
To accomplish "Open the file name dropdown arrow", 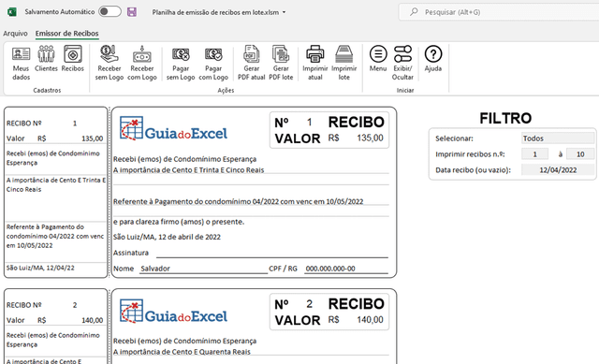I will [x=284, y=12].
